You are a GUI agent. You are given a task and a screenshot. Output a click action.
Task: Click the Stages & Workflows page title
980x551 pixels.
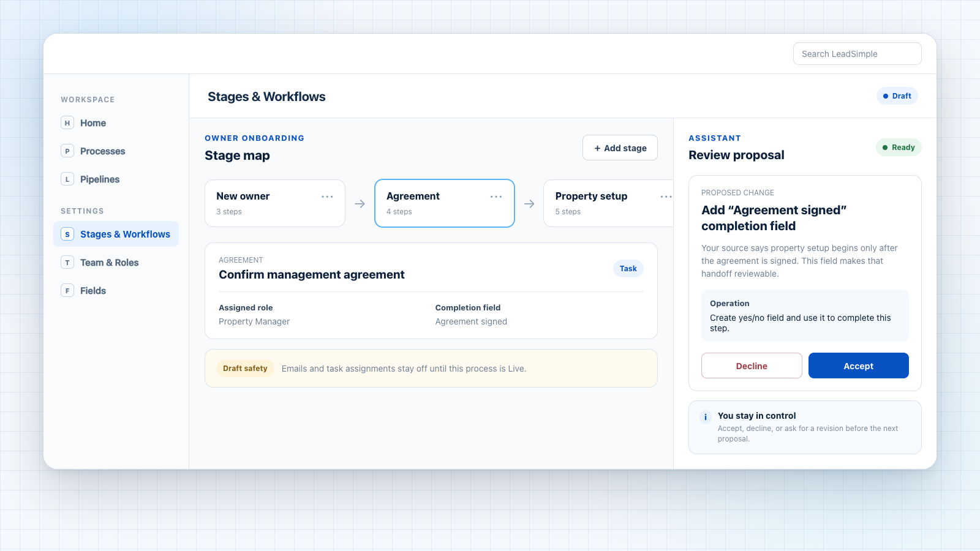pos(266,97)
